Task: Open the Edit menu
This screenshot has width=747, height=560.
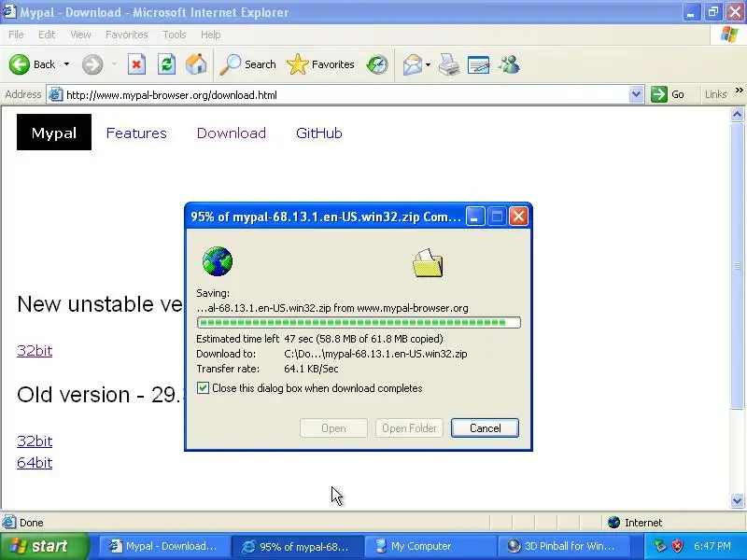Action: [46, 35]
